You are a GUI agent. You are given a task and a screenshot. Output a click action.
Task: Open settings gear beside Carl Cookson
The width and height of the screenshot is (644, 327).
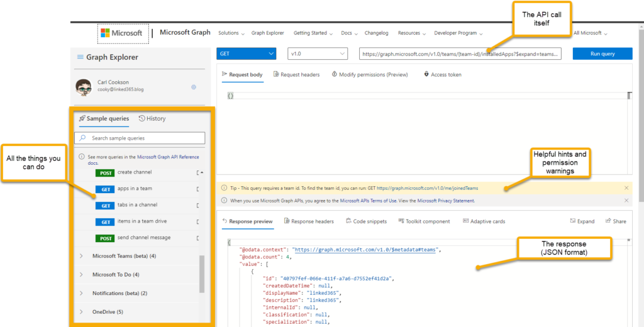(x=194, y=87)
